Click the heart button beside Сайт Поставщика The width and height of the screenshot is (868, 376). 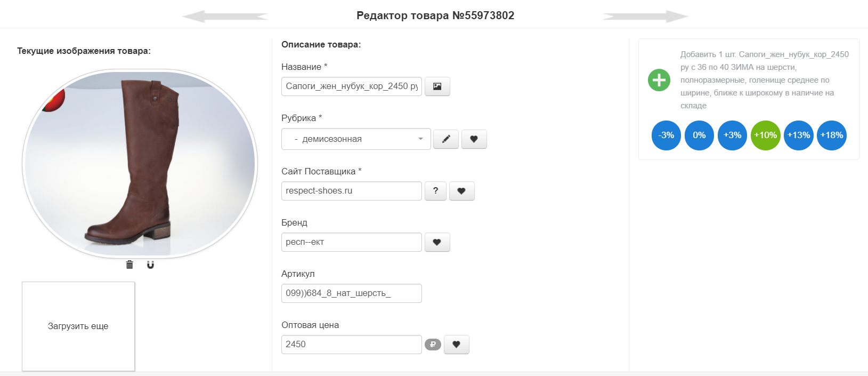461,191
